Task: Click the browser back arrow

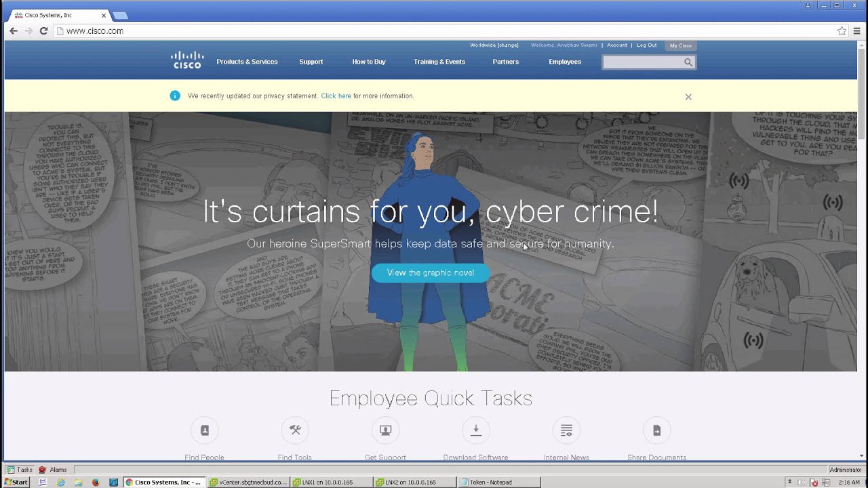Action: [13, 31]
